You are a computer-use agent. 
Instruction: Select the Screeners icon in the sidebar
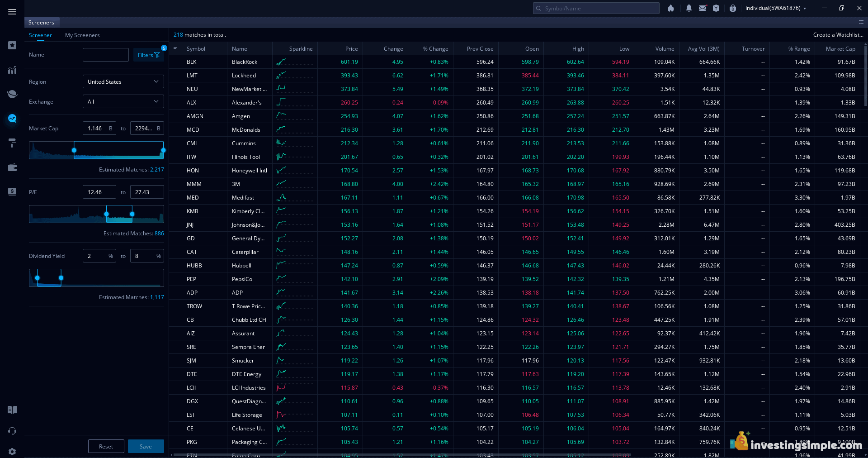click(x=12, y=119)
